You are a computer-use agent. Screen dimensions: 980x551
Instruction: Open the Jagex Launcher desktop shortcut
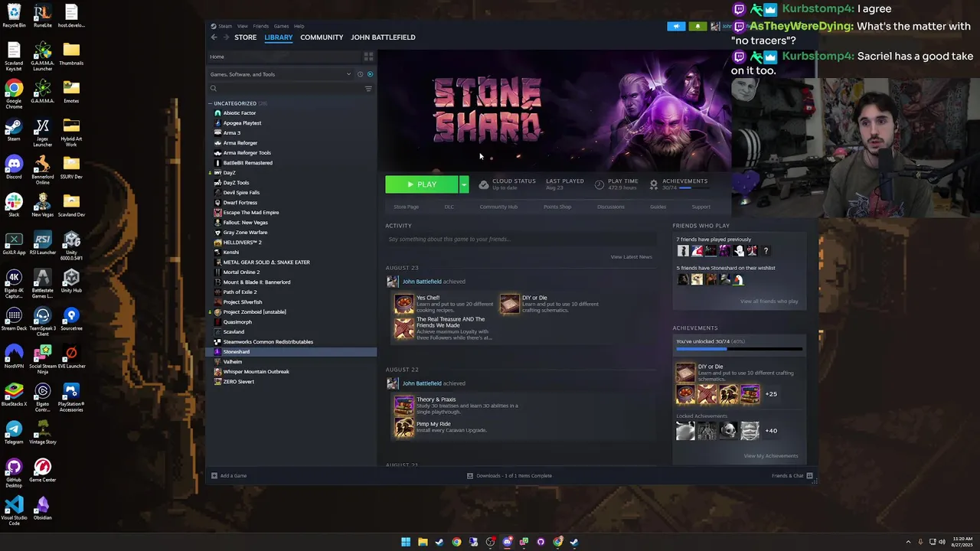[43, 132]
